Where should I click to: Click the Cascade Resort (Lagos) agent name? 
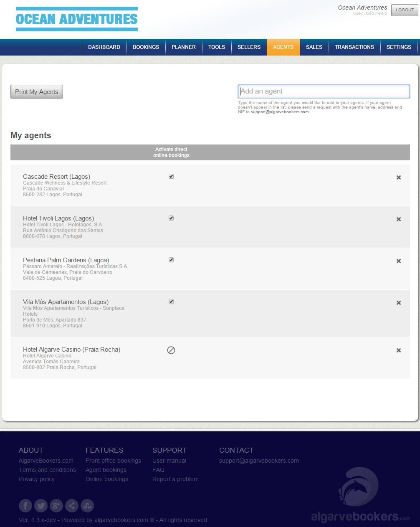pyautogui.click(x=56, y=177)
